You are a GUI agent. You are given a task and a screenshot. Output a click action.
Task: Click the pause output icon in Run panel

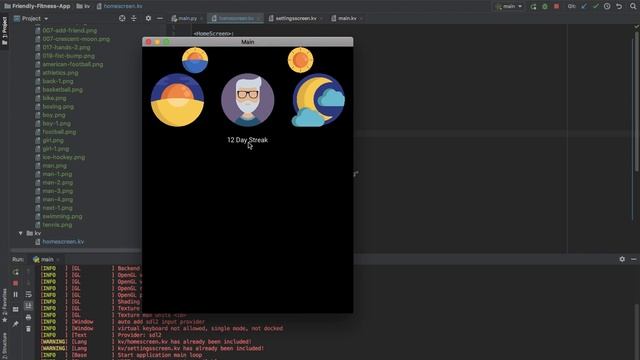coord(16,294)
